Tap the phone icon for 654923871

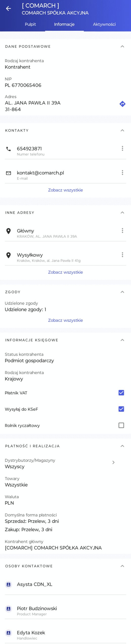point(8,149)
